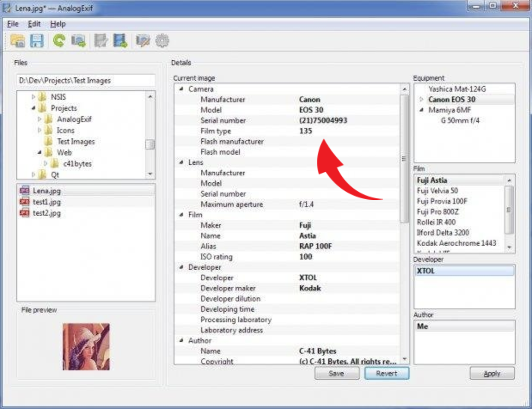532x409 pixels.
Task: Click the grey film-strip with pencil toolbar icon
Action: [101, 41]
